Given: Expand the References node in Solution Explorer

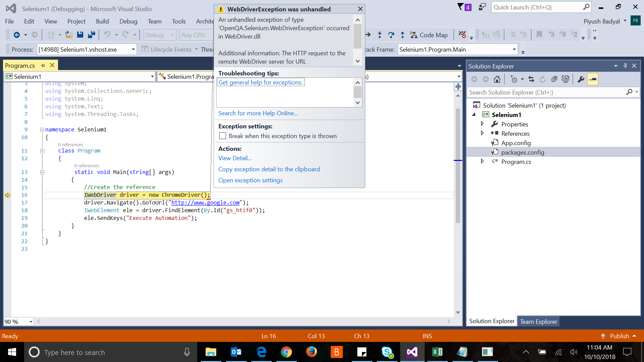Looking at the screenshot, I should point(482,133).
